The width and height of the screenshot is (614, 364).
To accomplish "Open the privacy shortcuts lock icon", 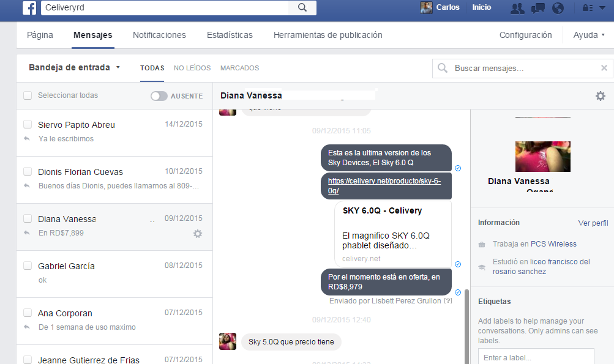I will [x=588, y=8].
